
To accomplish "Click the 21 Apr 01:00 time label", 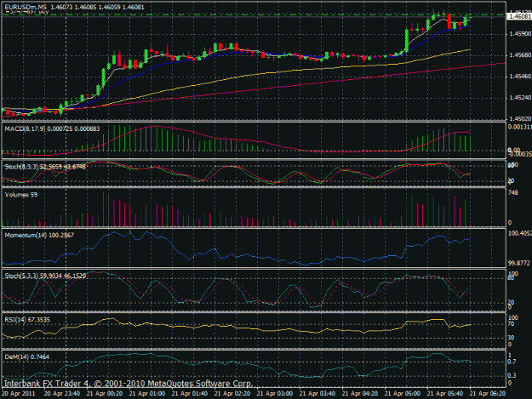I will tap(147, 394).
